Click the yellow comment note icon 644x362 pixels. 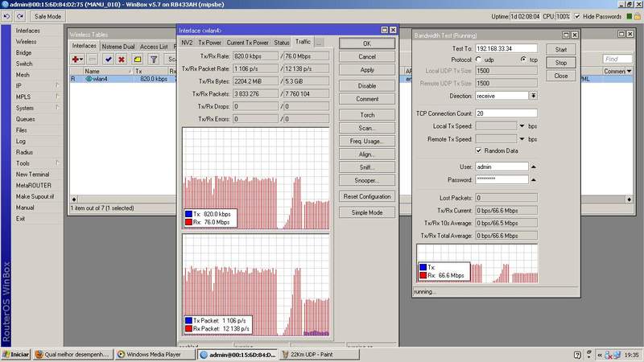coord(137,59)
